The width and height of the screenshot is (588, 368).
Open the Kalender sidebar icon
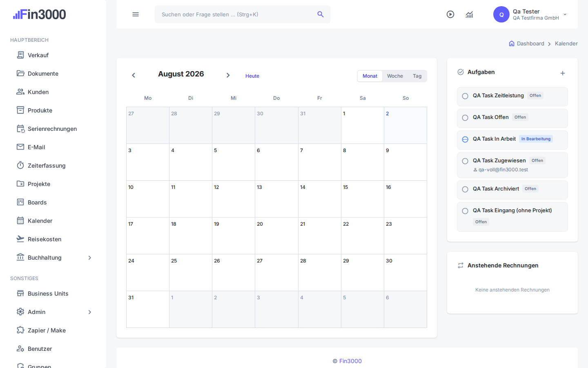point(20,220)
